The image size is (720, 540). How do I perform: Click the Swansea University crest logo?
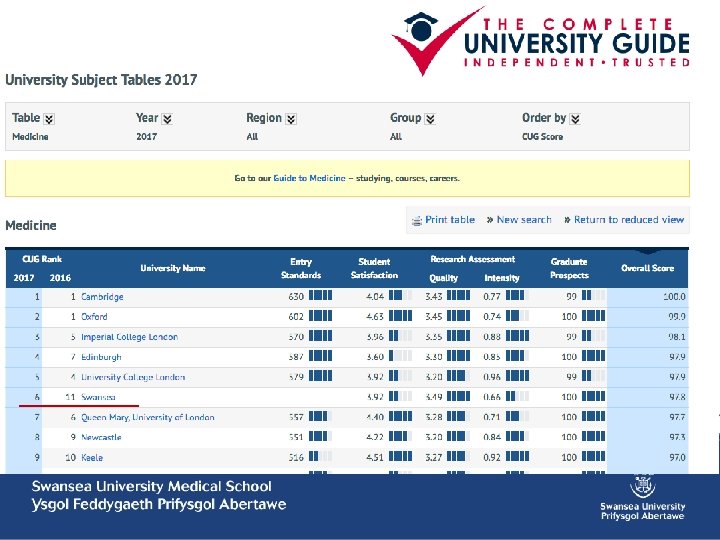[x=642, y=486]
